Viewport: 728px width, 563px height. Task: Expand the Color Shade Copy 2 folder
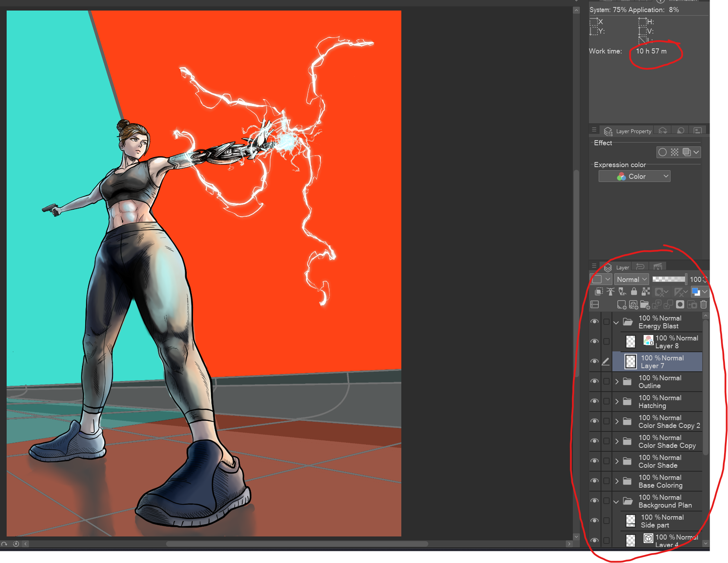pos(617,422)
